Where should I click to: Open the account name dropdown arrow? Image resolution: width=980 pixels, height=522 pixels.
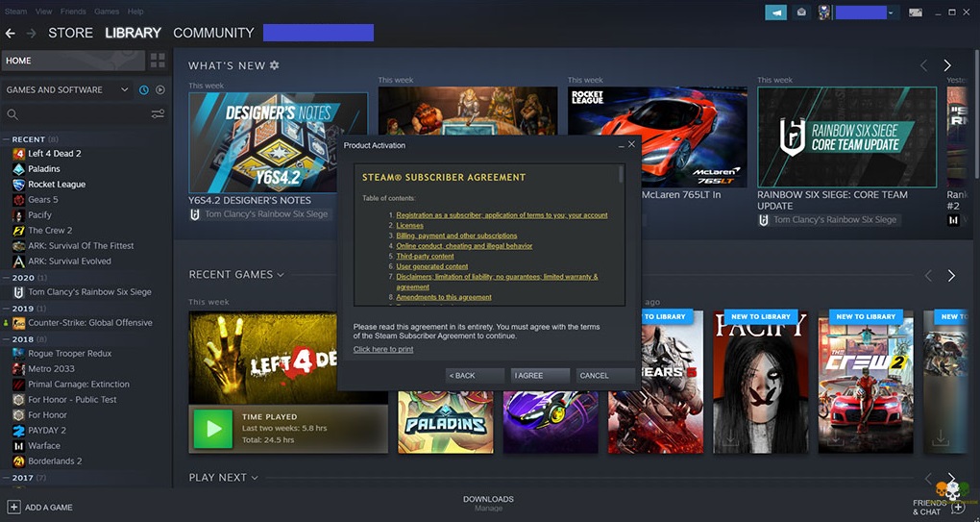point(891,12)
